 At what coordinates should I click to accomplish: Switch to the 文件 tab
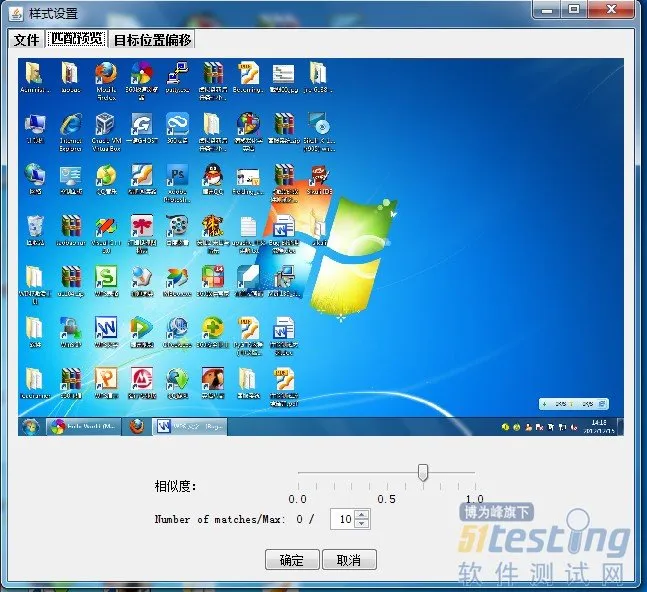click(x=26, y=40)
